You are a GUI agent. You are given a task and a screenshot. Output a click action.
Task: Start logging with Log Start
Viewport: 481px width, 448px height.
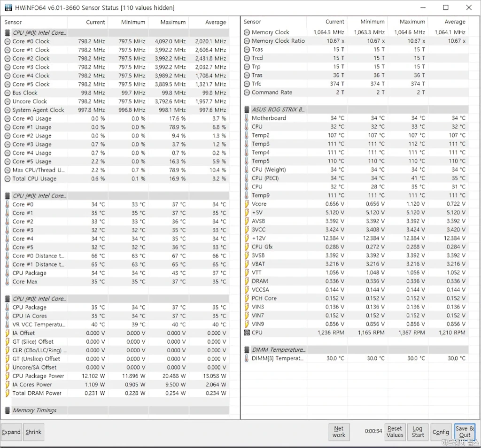point(418,432)
